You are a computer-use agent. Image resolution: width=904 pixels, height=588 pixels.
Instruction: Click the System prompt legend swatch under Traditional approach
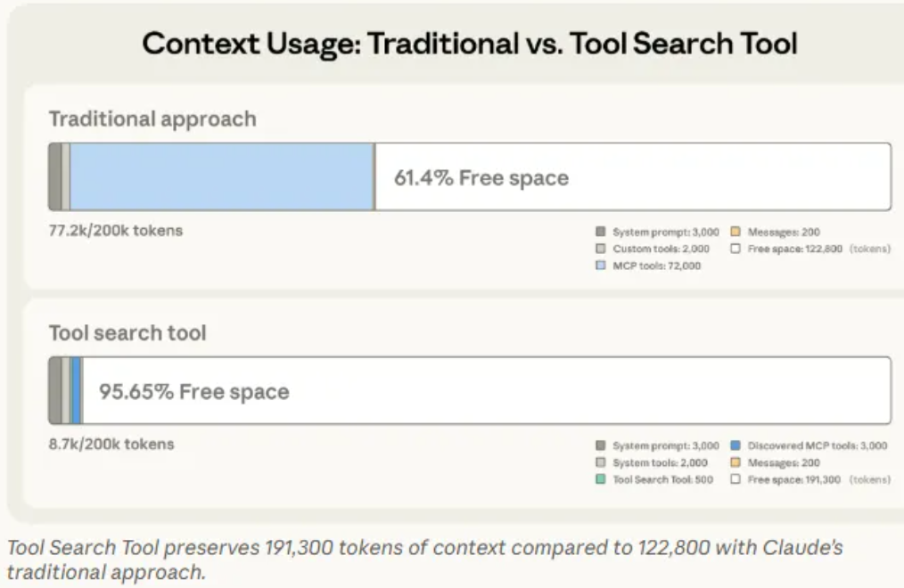pos(601,233)
